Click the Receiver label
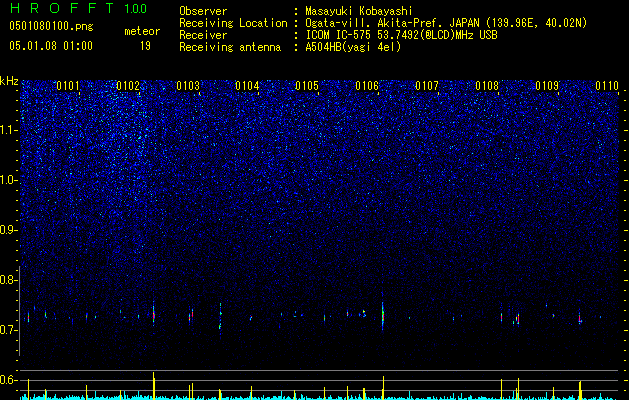Viewport: 629px width, 400px height. click(x=203, y=35)
